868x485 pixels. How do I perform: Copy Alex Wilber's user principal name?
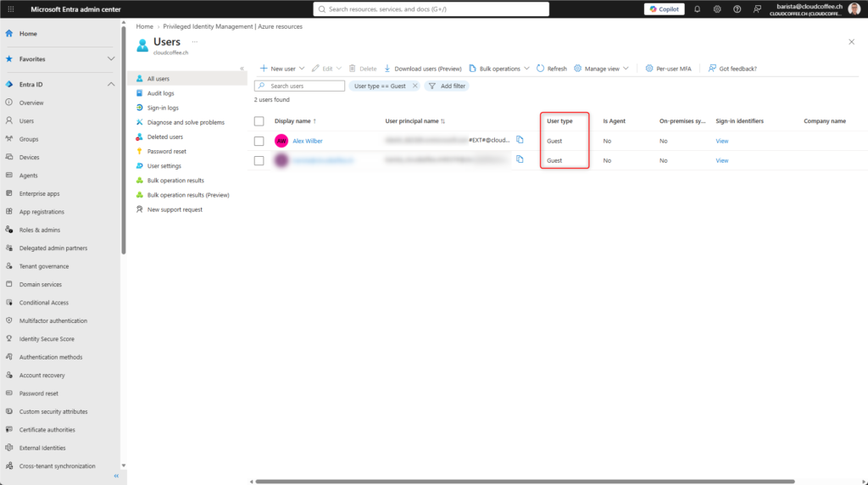coord(520,140)
